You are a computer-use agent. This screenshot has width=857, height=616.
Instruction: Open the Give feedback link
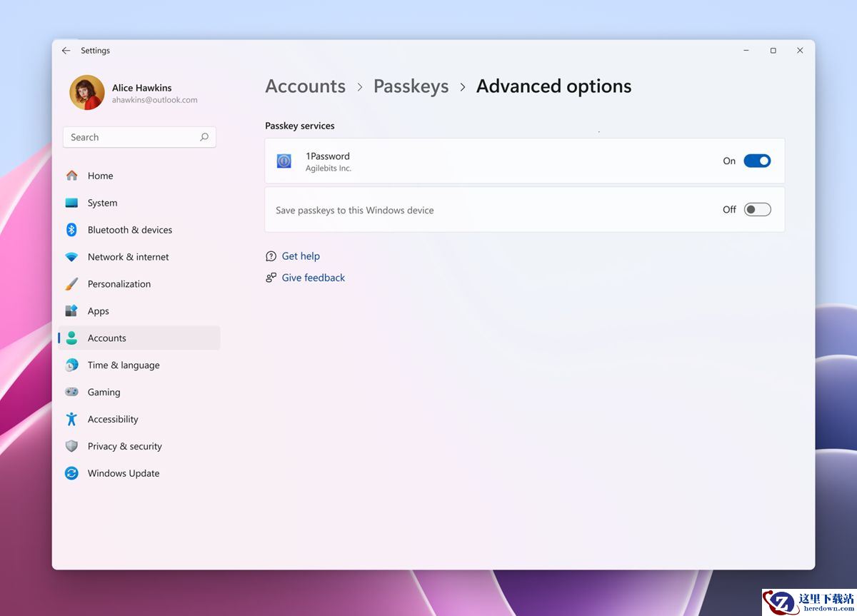pyautogui.click(x=313, y=278)
